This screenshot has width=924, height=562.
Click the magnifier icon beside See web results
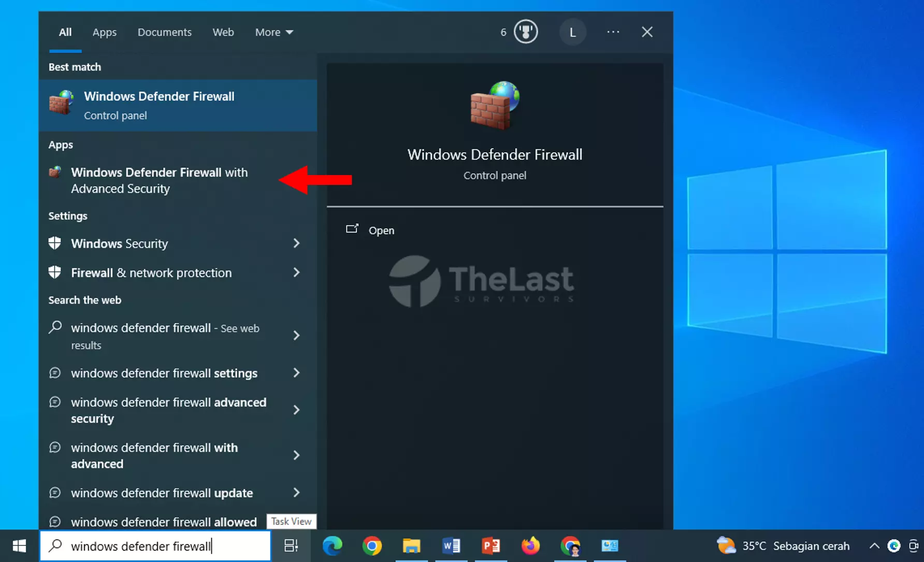pyautogui.click(x=55, y=327)
